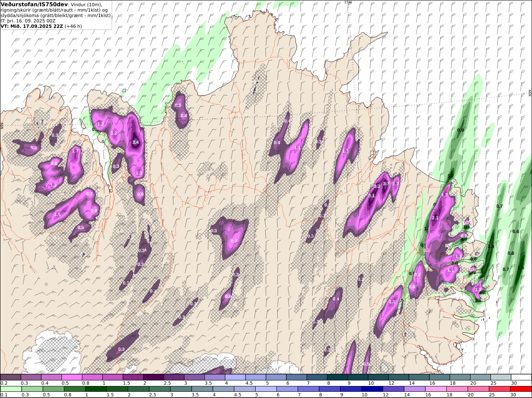
Task: Pick the rain-scale swatch between 0.5 and 0.8
Action: 54,389
